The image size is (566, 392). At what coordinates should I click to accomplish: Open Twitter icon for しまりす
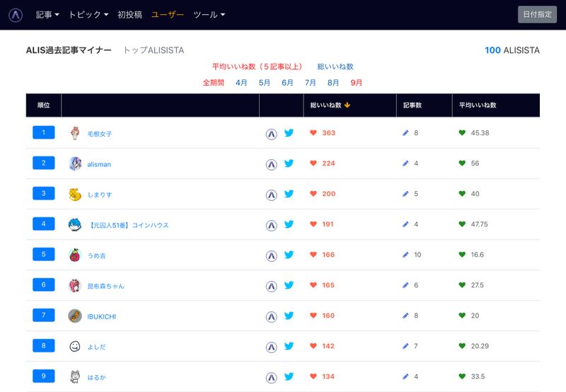289,194
